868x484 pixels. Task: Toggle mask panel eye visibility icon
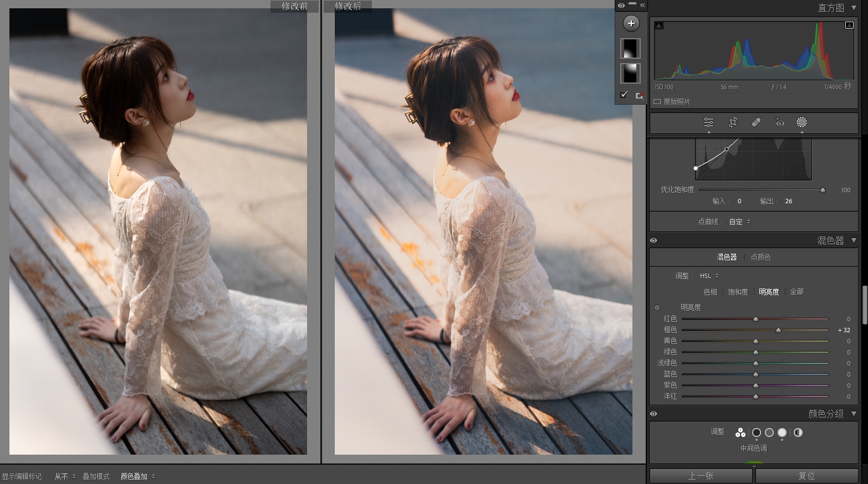(x=621, y=6)
